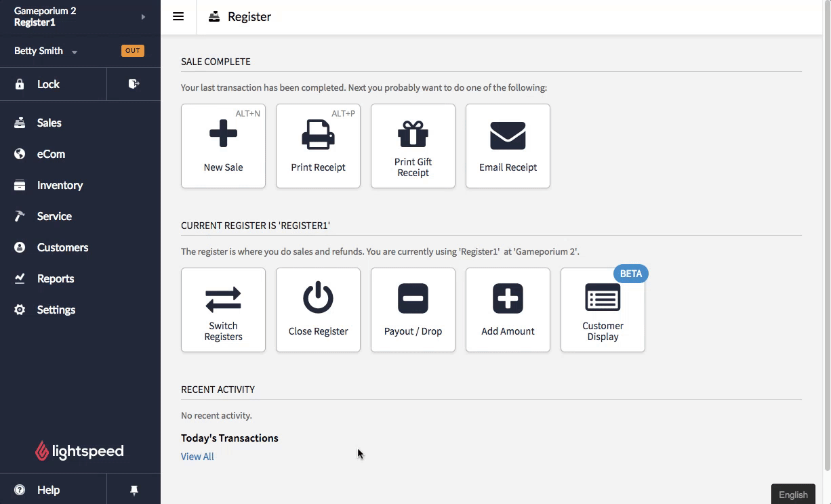Open Reports

[80, 278]
